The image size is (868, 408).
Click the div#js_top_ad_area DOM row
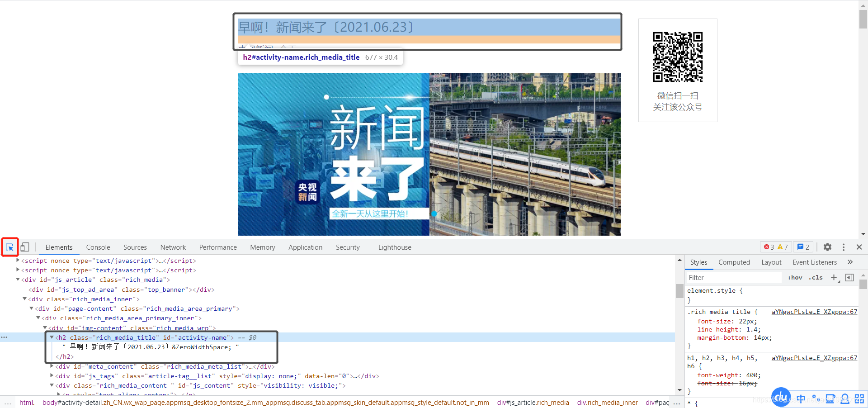coord(122,289)
